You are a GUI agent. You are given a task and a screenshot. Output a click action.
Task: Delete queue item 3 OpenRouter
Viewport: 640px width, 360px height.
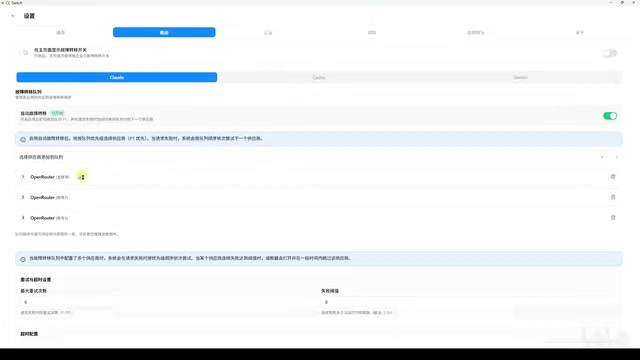[613, 218]
